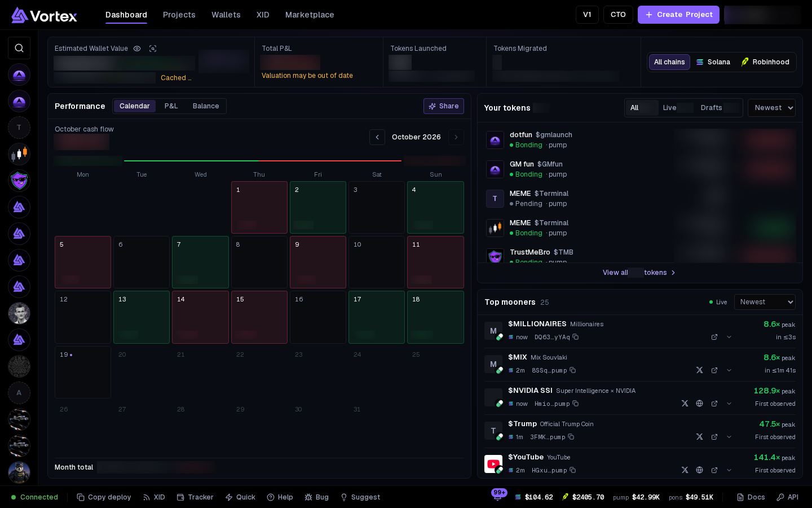This screenshot has width=812, height=508.
Task: Click the 'T' sidebar project icon
Action: point(19,128)
